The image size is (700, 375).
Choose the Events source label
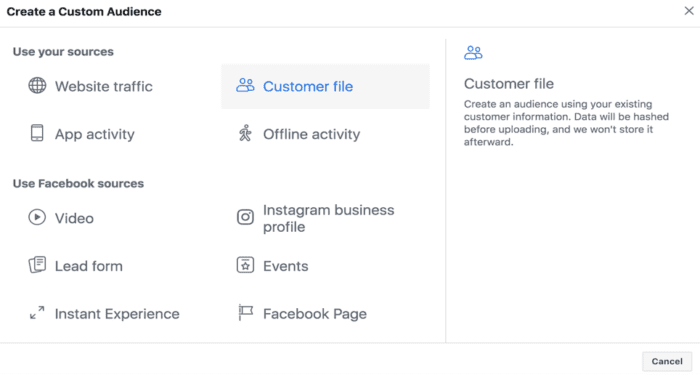(285, 266)
